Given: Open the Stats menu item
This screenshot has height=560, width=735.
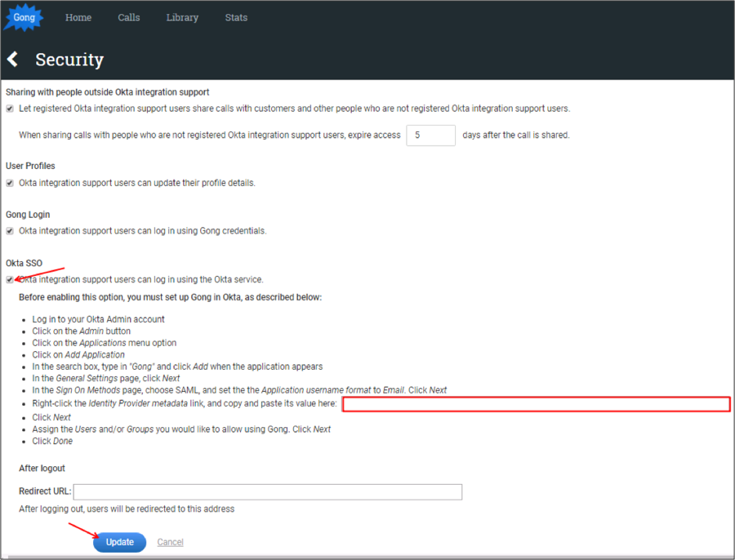Looking at the screenshot, I should 236,17.
